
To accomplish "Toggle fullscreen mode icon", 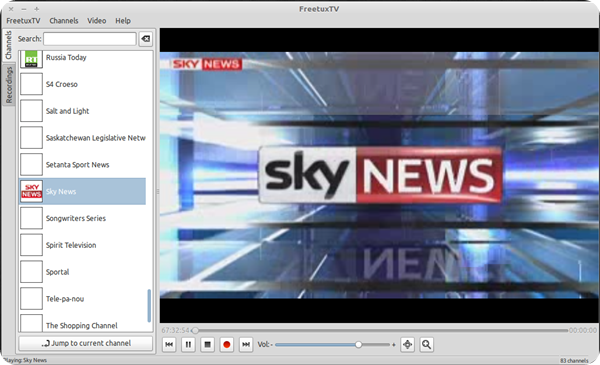I will pyautogui.click(x=408, y=345).
